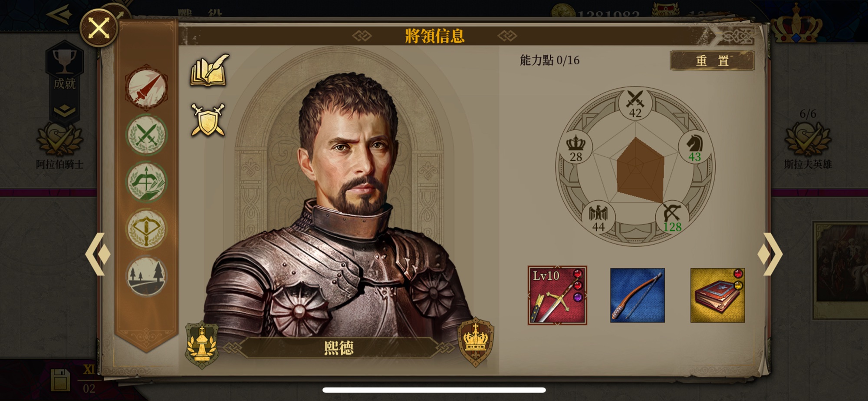The image size is (868, 401).
Task: Tap the infantry crossed swords stat 42
Action: click(x=635, y=105)
